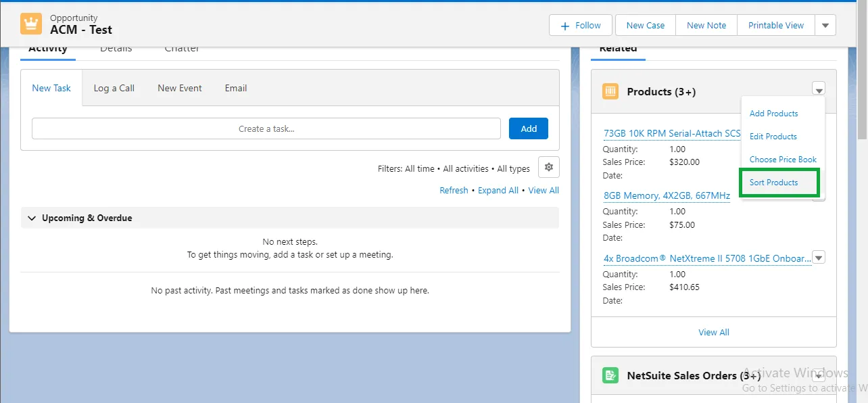Open the 73GB 10K RPM Serial-Attach product link
868x403 pixels.
click(x=672, y=134)
